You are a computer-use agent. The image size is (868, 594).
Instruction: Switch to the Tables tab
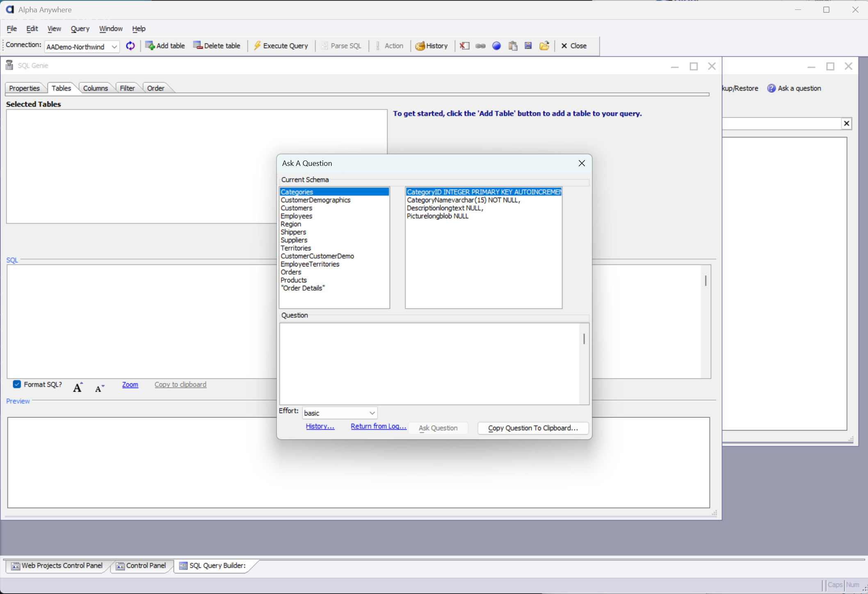(61, 88)
